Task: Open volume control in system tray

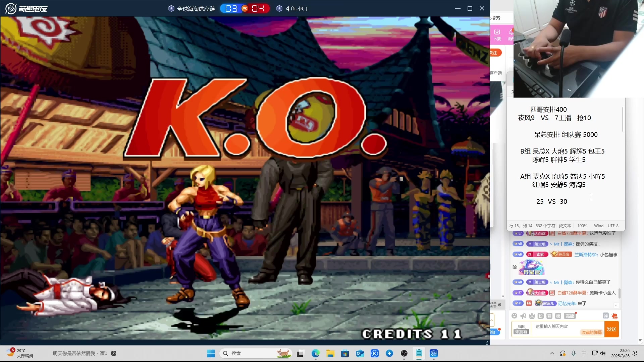Action: click(603, 353)
